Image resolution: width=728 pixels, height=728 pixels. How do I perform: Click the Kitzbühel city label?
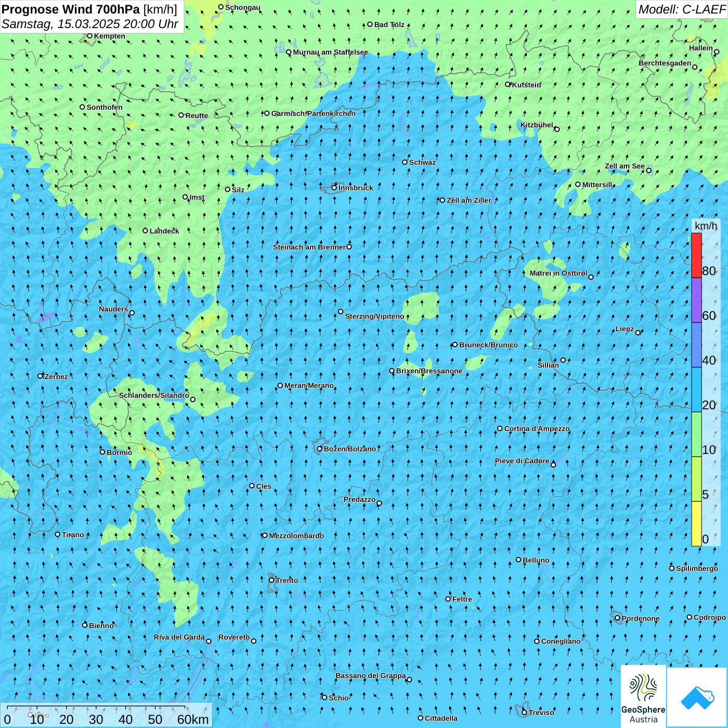click(x=537, y=125)
